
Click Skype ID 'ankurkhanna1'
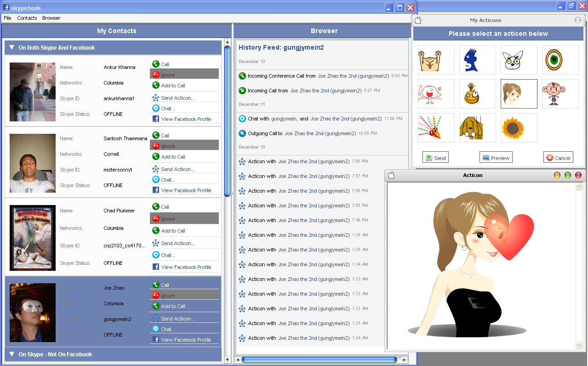[119, 98]
